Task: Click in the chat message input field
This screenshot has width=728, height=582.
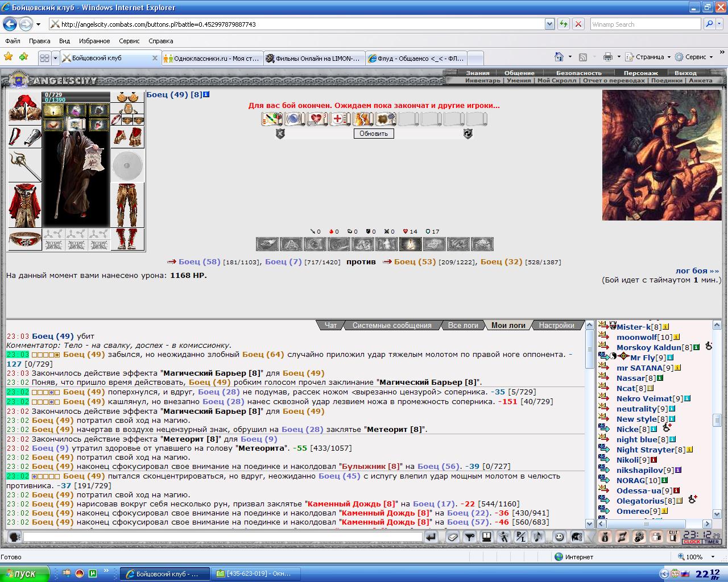Action: 222,537
